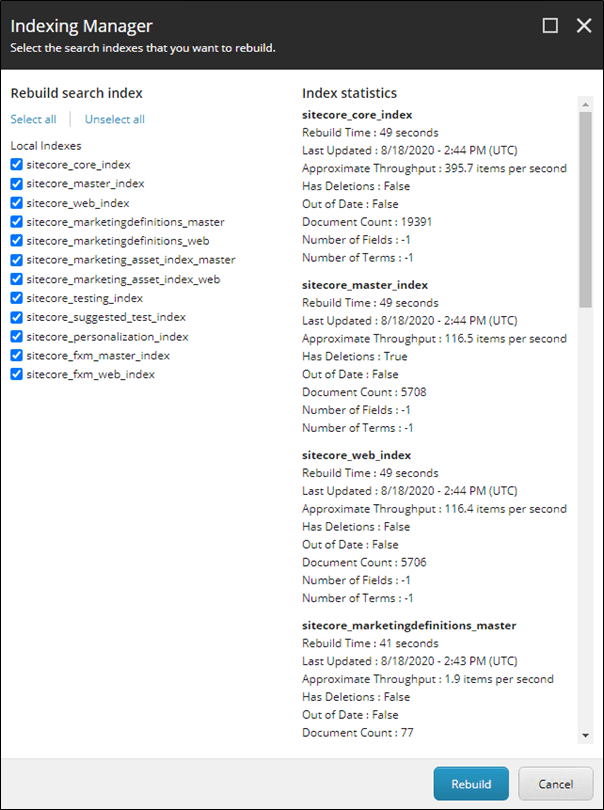Click the 'Has Deletions : True' text
Image resolution: width=604 pixels, height=810 pixels.
[x=354, y=356]
